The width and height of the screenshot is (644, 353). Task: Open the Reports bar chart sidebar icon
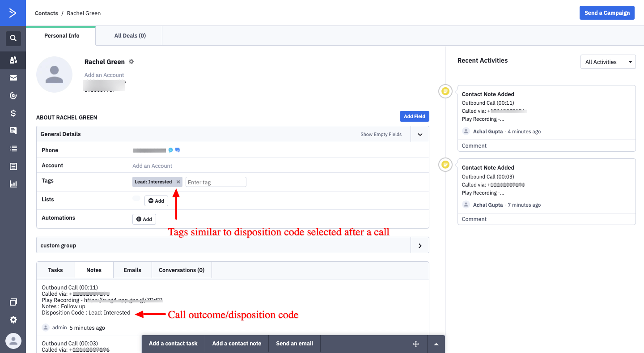tap(13, 184)
